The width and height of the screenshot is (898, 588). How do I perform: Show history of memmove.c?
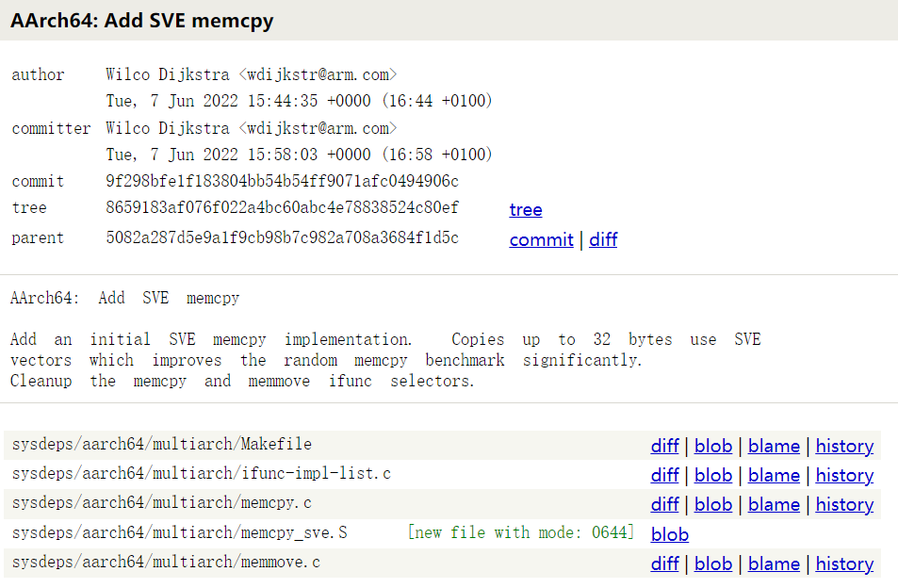point(843,563)
